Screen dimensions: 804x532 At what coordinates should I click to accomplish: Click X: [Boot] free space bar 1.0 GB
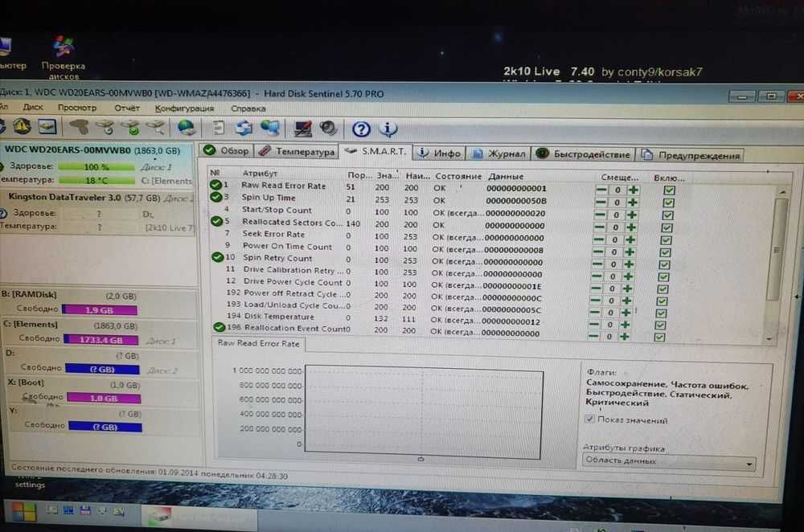(104, 399)
